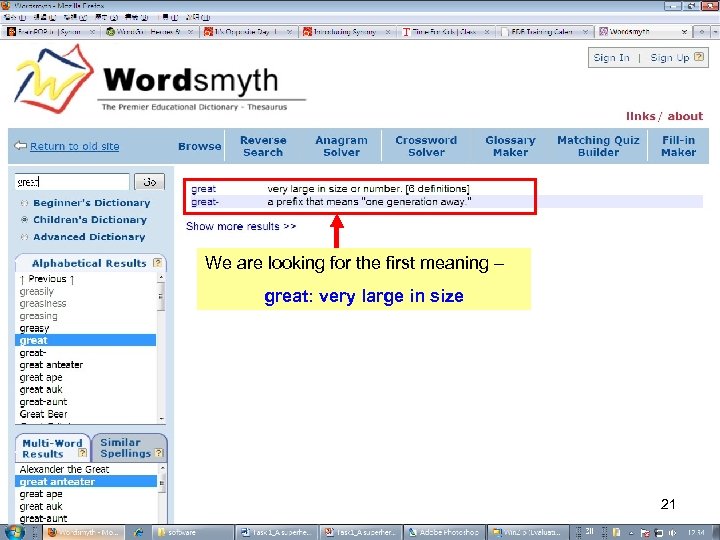720x540 pixels.
Task: Click Alphabetical Results scrollbar up arrow
Action: pos(161,277)
